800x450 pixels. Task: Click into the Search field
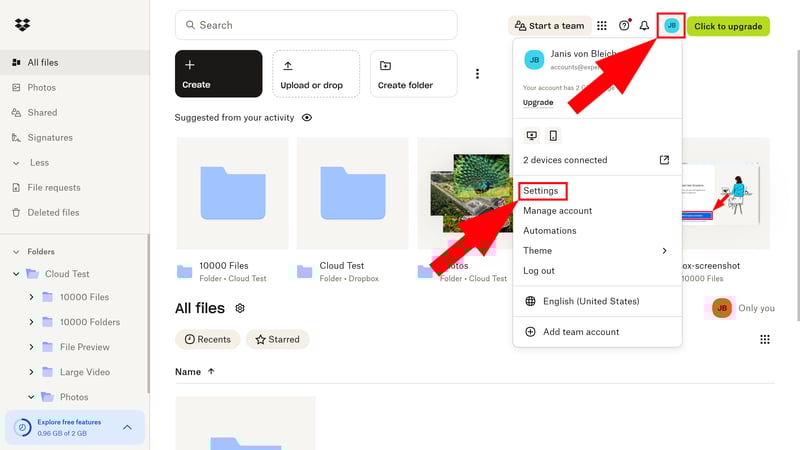pyautogui.click(x=316, y=25)
